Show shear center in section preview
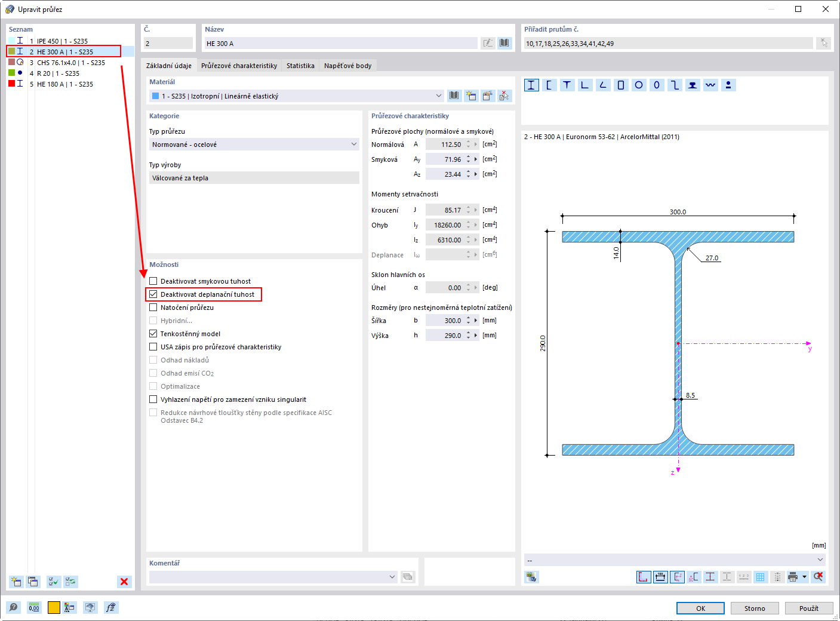 694,577
